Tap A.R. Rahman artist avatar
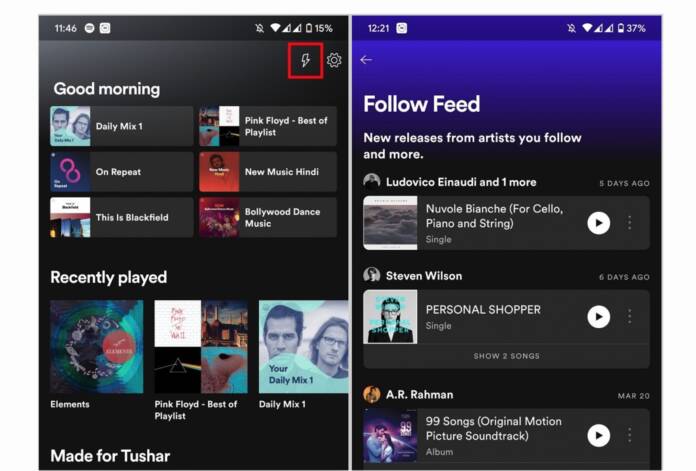Viewport: 696px width, 471px height. click(x=372, y=394)
